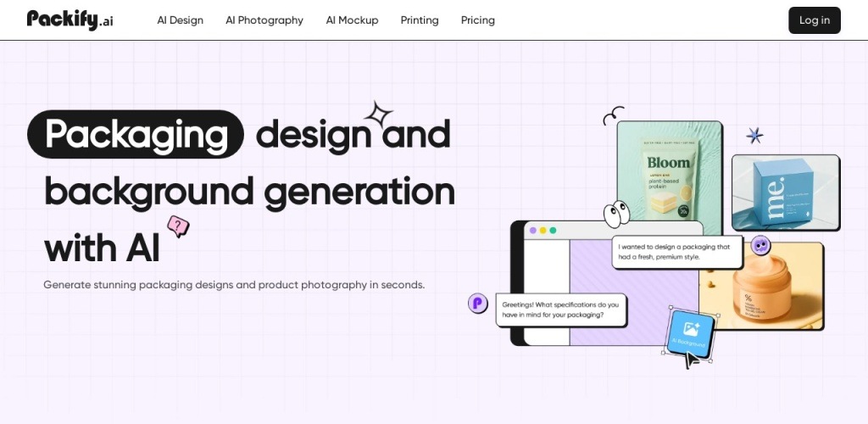Select the Bloom protein pouch image
The width and height of the screenshot is (868, 424).
coord(669,174)
